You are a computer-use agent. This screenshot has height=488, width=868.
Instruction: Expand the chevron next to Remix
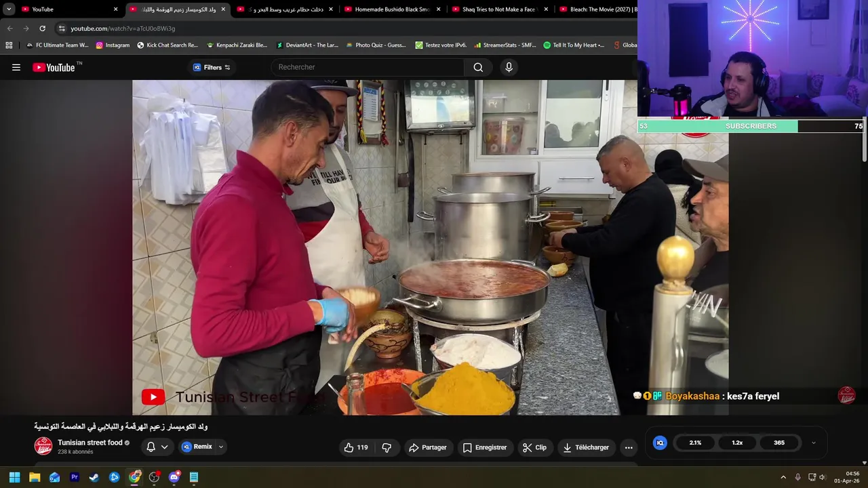(220, 447)
